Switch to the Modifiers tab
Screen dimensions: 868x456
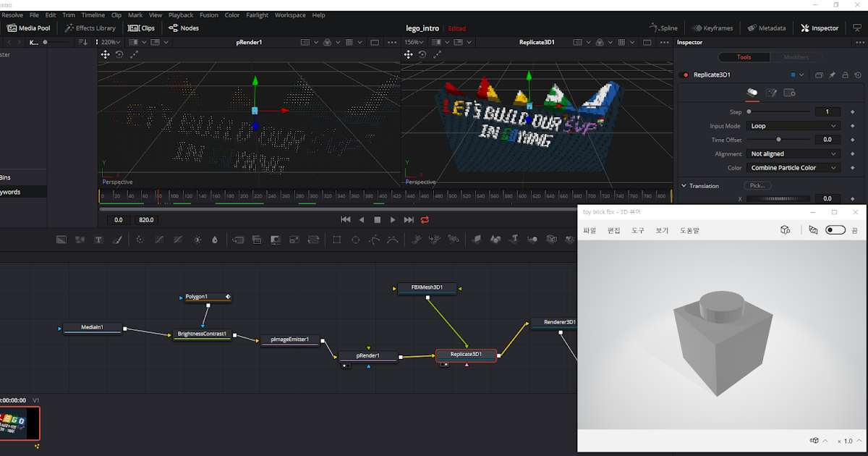point(796,56)
